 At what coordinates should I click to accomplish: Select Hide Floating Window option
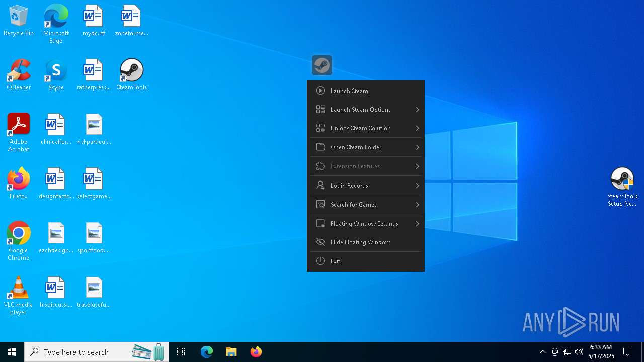(366, 242)
